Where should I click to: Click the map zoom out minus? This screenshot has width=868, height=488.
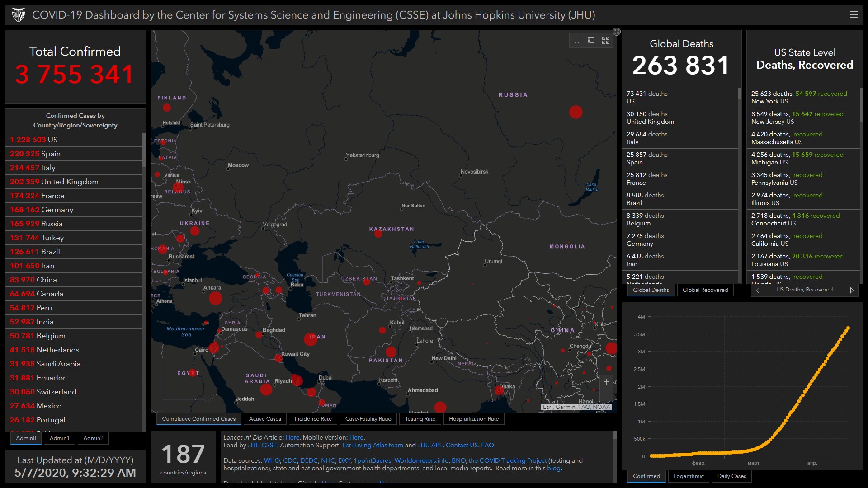[x=606, y=394]
